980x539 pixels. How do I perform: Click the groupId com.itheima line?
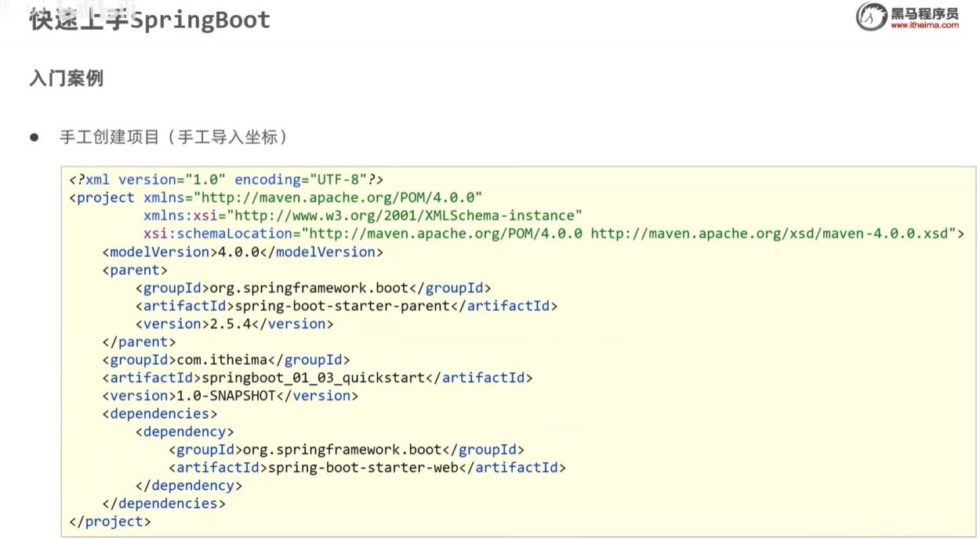pyautogui.click(x=226, y=360)
